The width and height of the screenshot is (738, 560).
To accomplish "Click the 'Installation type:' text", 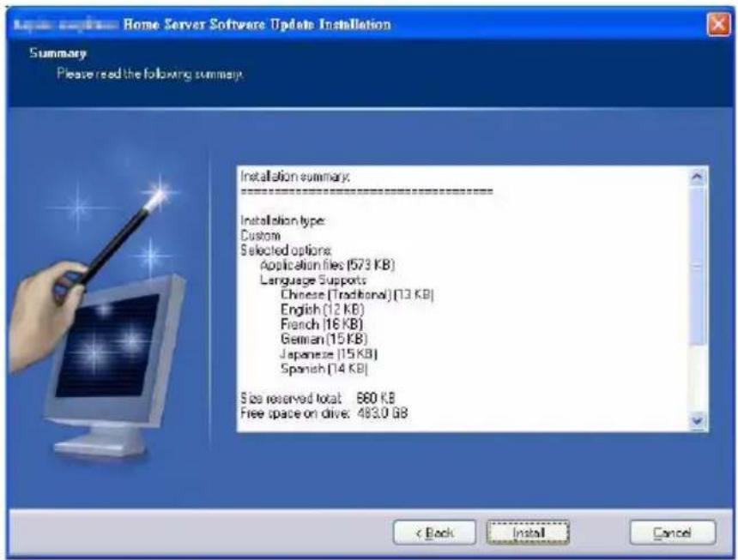I will [x=282, y=220].
